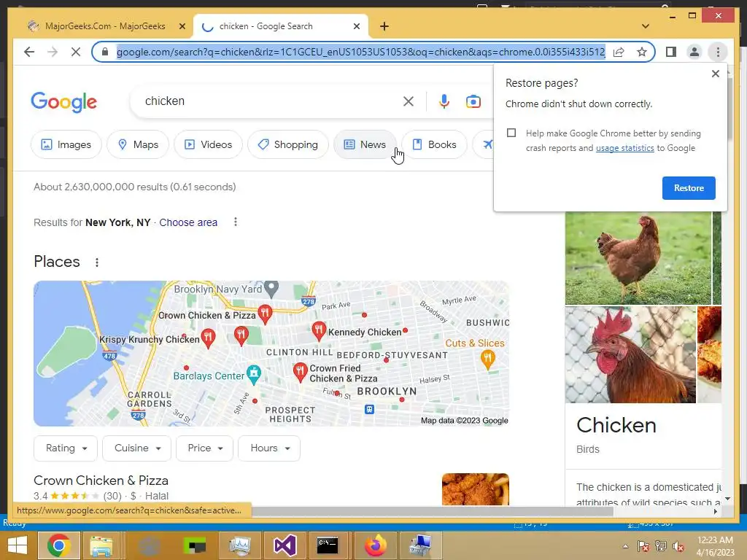Open Chrome from the taskbar
Image resolution: width=747 pixels, height=560 pixels.
pos(59,545)
